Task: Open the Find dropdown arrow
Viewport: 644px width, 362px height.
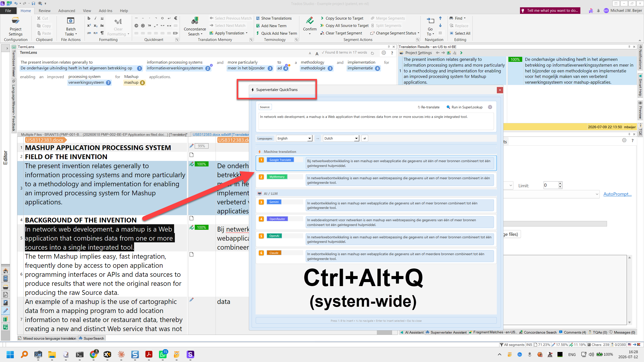Action: [465, 18]
